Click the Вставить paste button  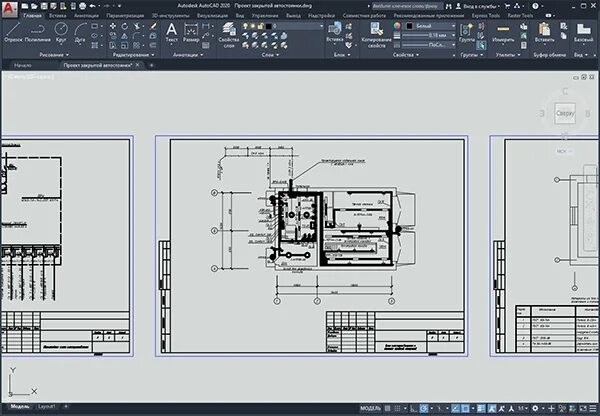coord(544,32)
